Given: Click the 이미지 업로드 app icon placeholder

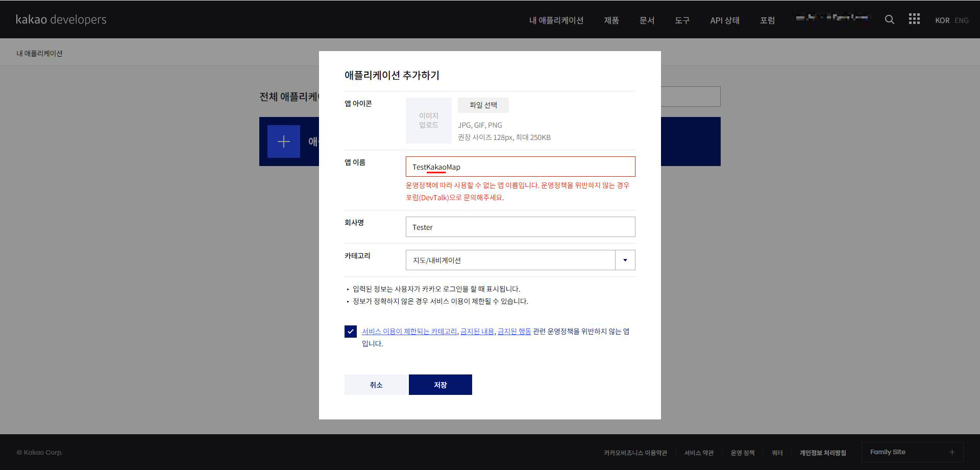Looking at the screenshot, I should 429,121.
